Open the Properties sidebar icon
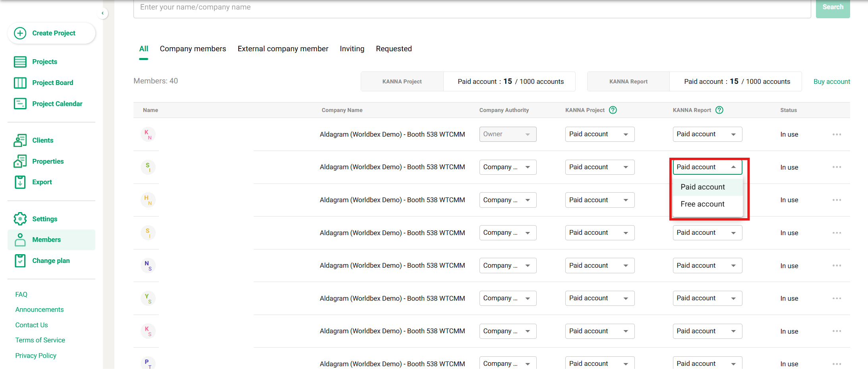This screenshot has width=868, height=369. (20, 161)
